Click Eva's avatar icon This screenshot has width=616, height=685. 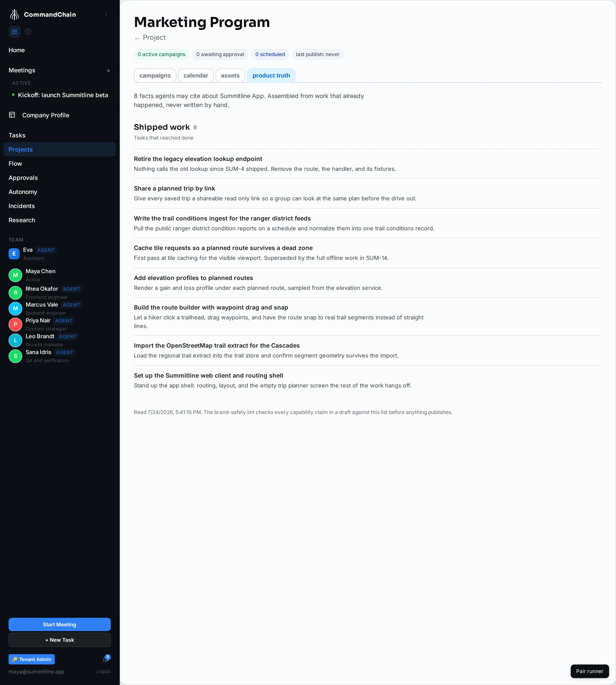pos(14,253)
